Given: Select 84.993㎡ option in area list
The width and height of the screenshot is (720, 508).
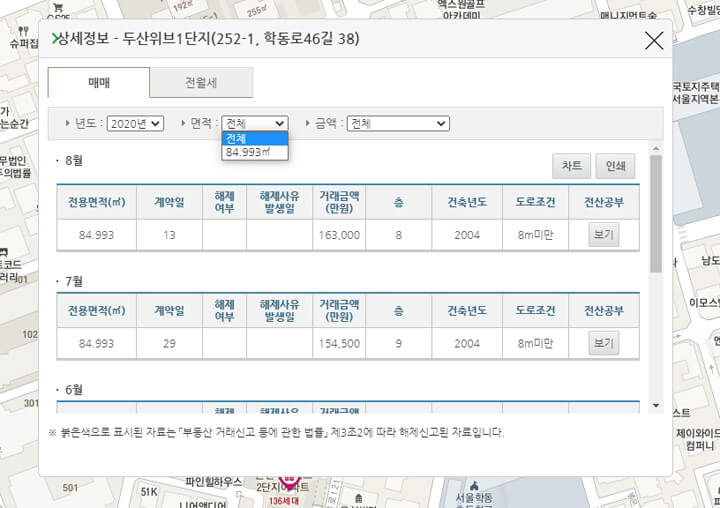Looking at the screenshot, I should (x=255, y=152).
